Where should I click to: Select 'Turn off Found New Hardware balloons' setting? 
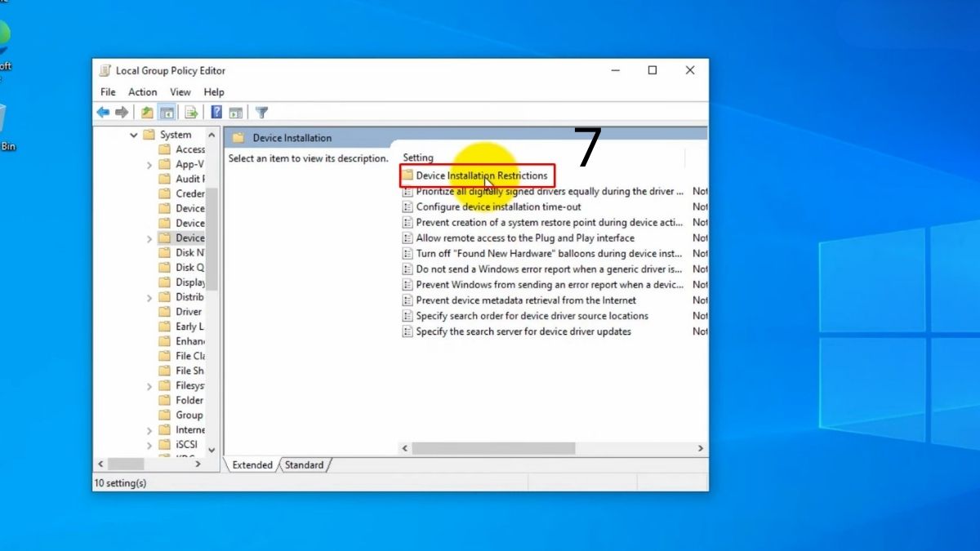coord(550,253)
